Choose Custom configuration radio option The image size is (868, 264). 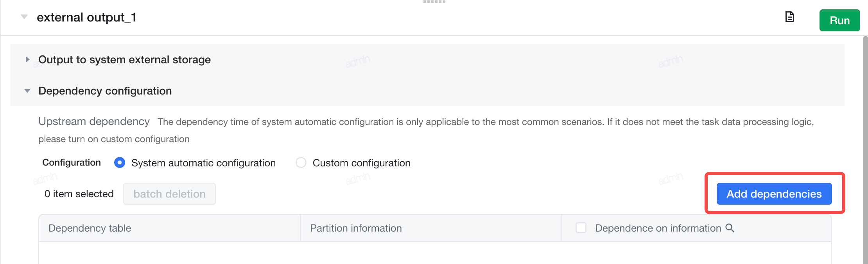tap(301, 162)
